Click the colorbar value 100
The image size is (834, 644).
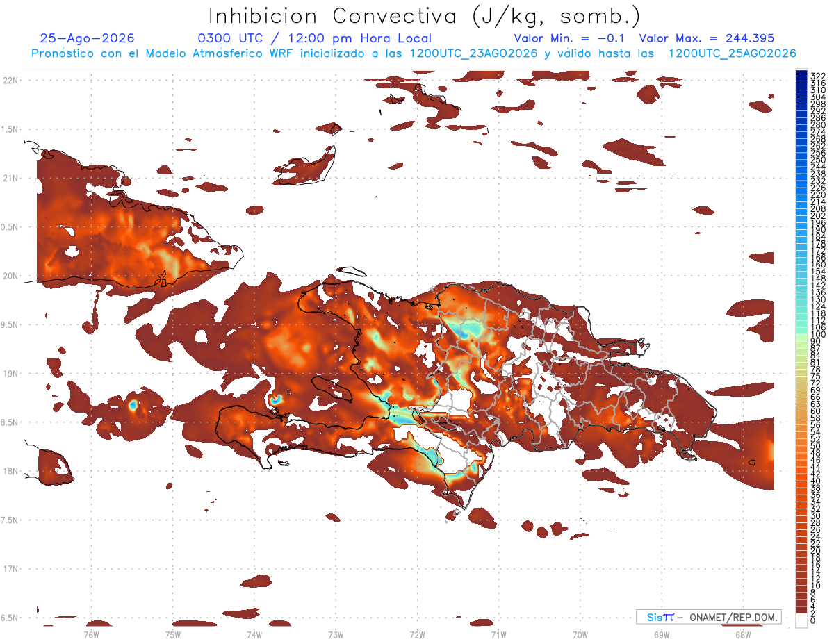click(818, 335)
